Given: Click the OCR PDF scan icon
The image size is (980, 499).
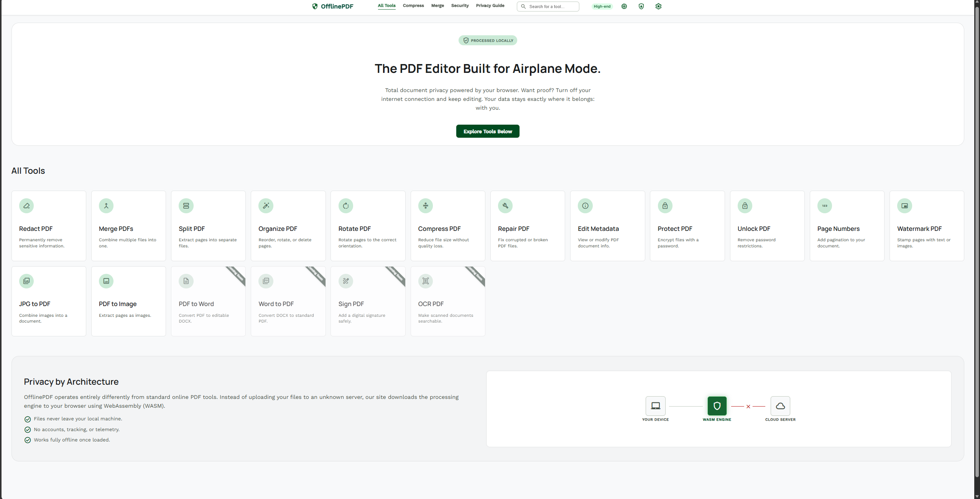Looking at the screenshot, I should pos(426,281).
